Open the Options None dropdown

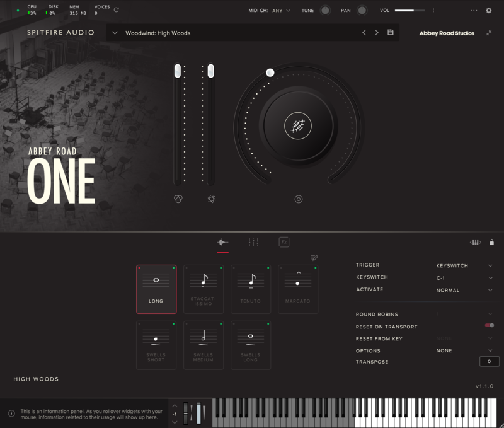coord(464,350)
